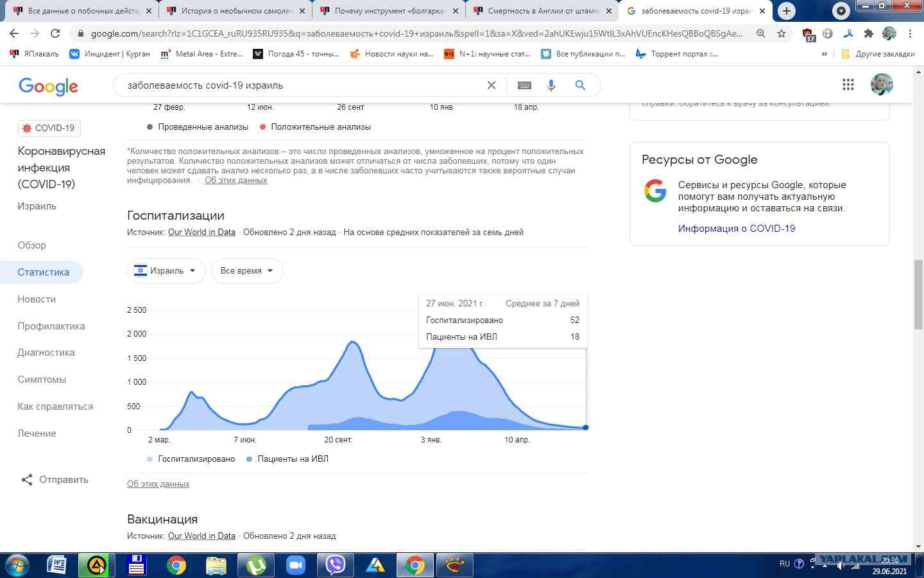Click the 27 June data point on the chart
This screenshot has width=924, height=578.
click(x=586, y=427)
